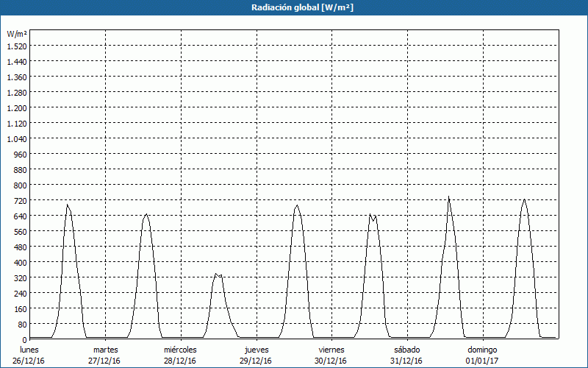Click the 29/12/16 date under jueves
Viewport: 588px width, 368px height.
256,361
